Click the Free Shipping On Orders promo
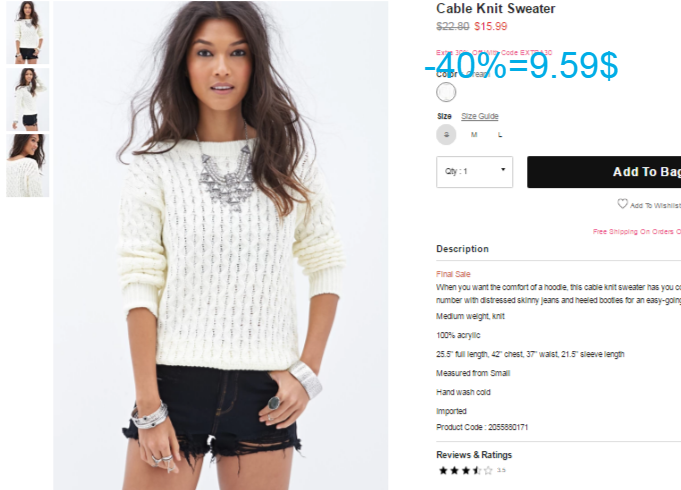This screenshot has height=490, width=681. [x=637, y=232]
